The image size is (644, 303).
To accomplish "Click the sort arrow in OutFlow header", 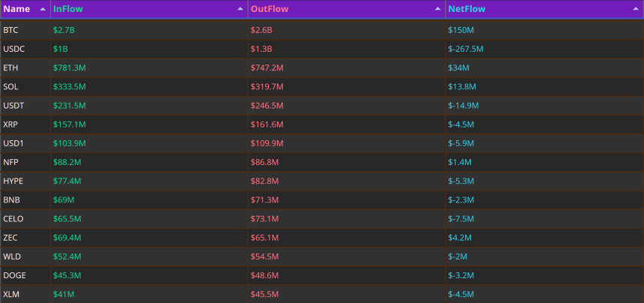I will pyautogui.click(x=438, y=9).
